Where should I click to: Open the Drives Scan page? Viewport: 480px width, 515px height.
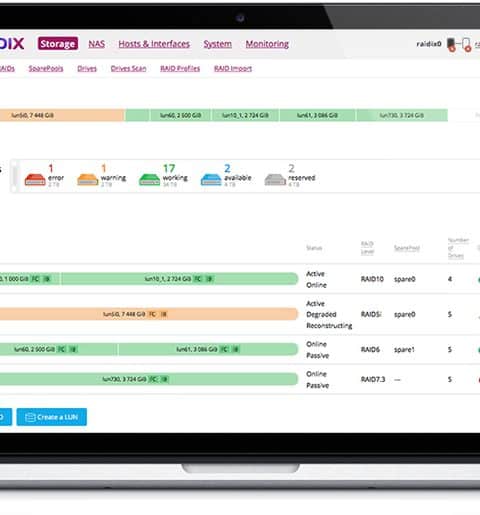point(128,68)
